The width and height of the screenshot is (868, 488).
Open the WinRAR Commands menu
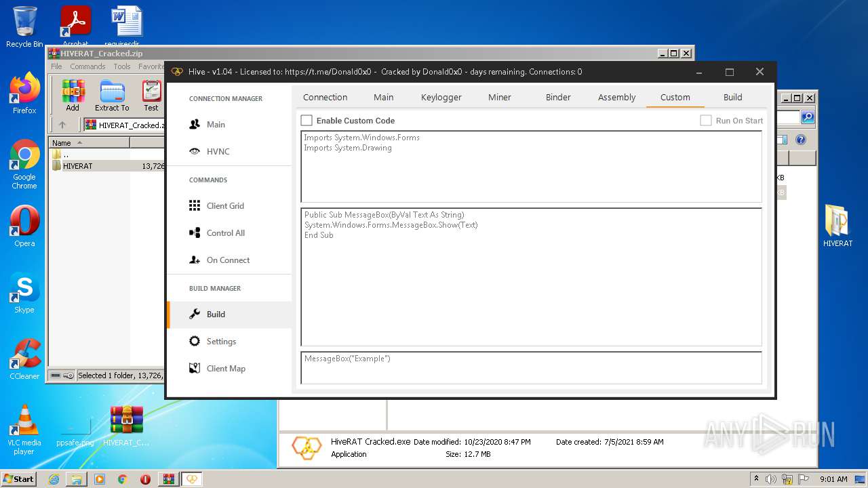click(87, 66)
